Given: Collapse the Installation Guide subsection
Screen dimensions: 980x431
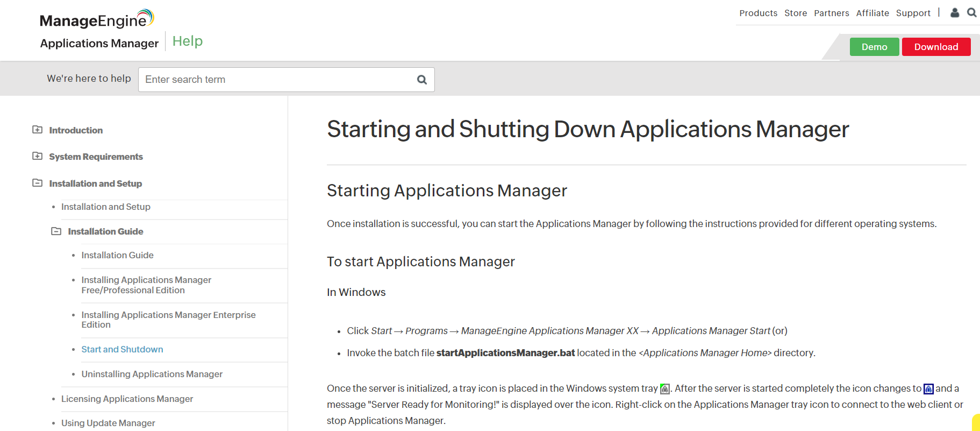Looking at the screenshot, I should [56, 231].
